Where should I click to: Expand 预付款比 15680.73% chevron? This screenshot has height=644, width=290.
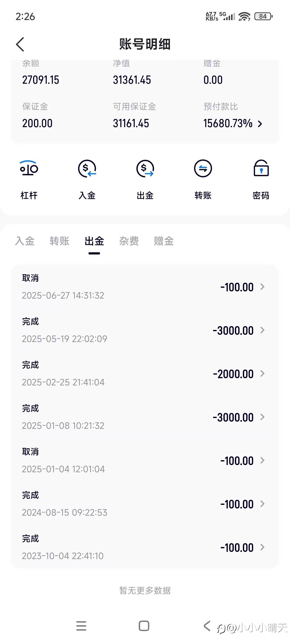[x=260, y=124]
